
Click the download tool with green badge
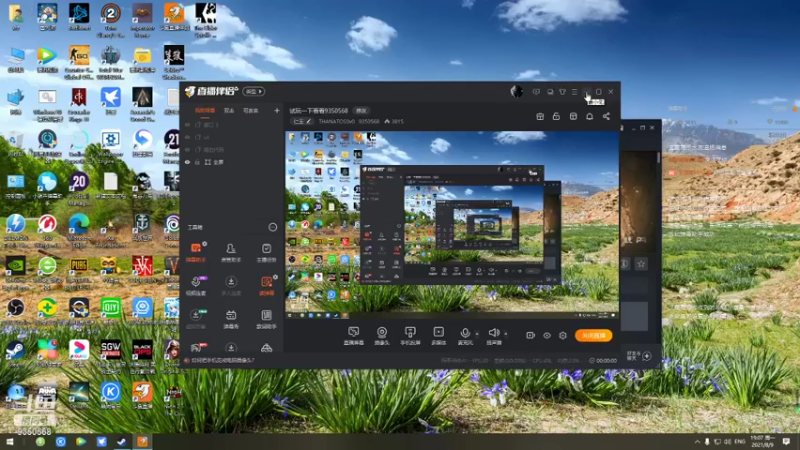click(196, 318)
